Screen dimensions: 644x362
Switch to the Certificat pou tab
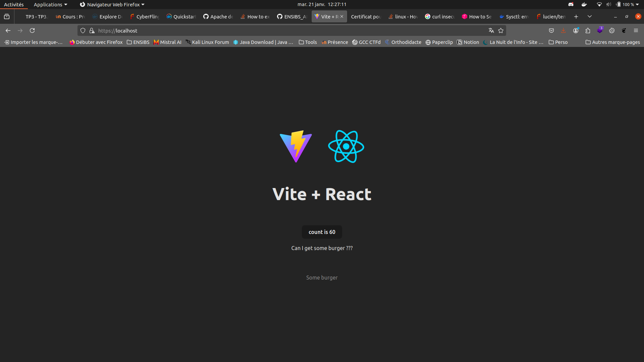(x=366, y=16)
